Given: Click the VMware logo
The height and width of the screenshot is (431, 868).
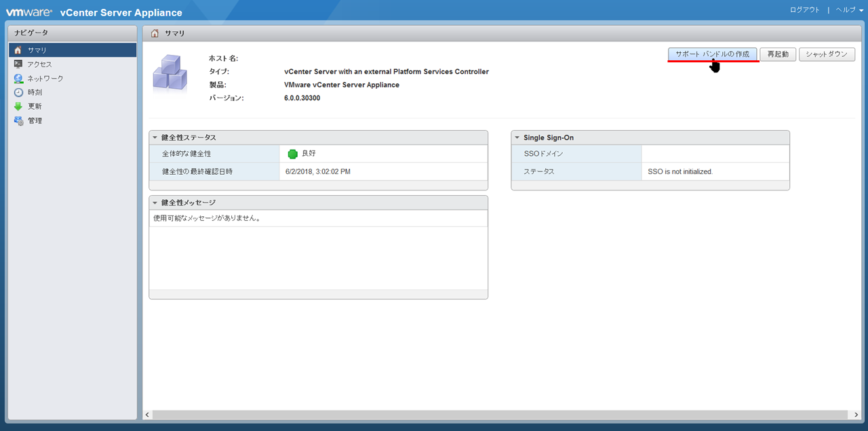Looking at the screenshot, I should click(29, 12).
